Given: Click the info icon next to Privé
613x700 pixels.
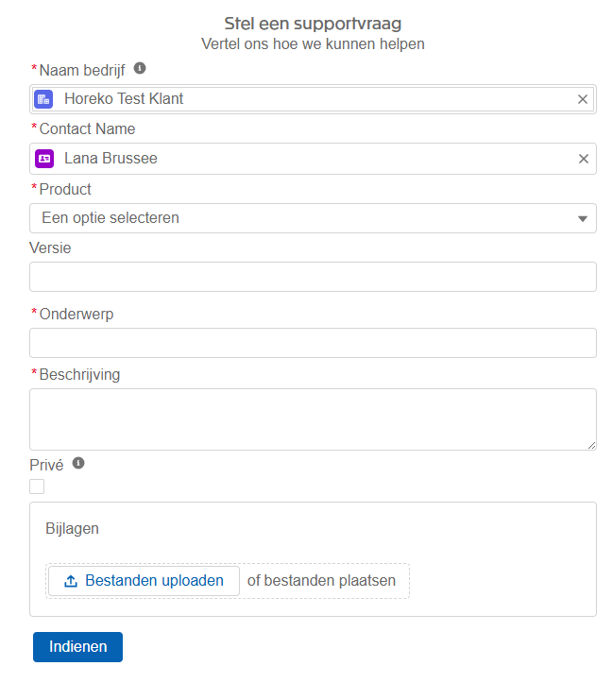Looking at the screenshot, I should (78, 464).
